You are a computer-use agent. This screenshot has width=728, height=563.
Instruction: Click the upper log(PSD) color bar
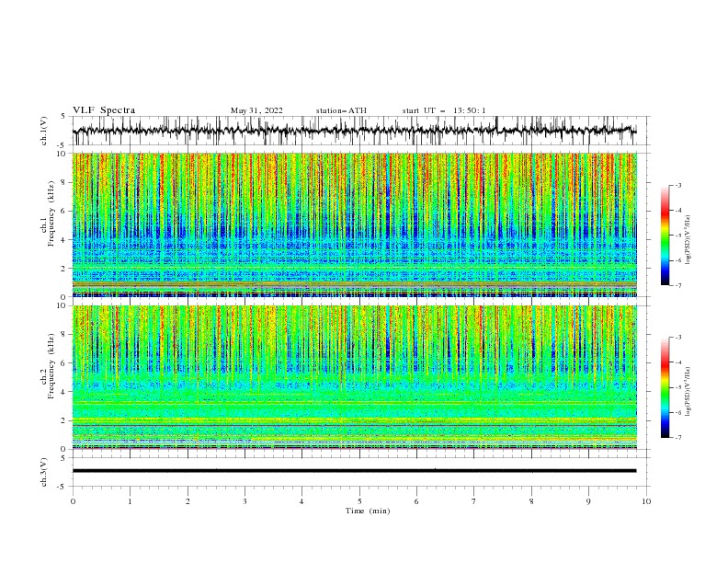click(665, 236)
